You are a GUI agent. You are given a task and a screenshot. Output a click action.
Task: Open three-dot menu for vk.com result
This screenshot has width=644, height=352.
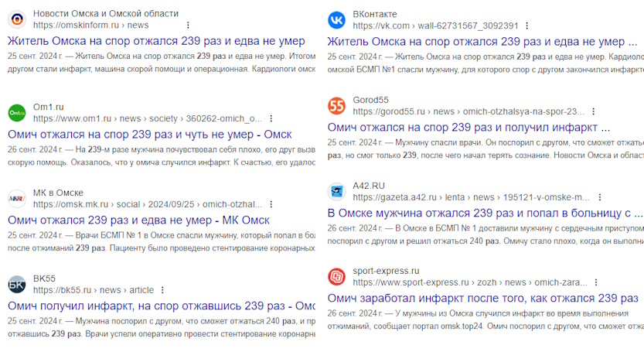coord(527,26)
